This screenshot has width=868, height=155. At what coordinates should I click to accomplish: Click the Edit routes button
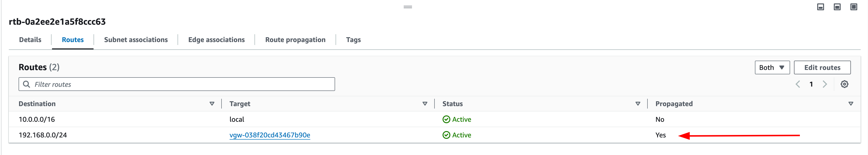coord(822,67)
